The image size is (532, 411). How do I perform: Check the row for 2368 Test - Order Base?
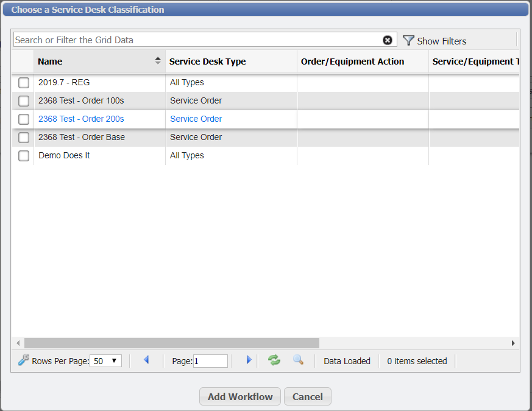coord(23,138)
